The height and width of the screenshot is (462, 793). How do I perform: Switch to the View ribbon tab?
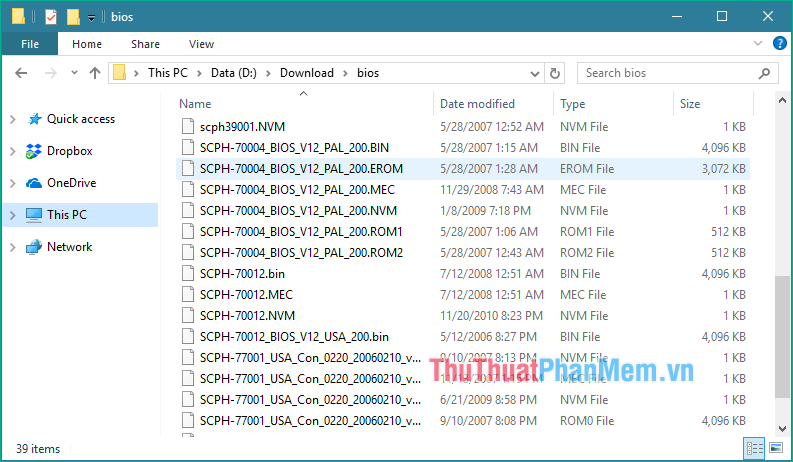[201, 44]
